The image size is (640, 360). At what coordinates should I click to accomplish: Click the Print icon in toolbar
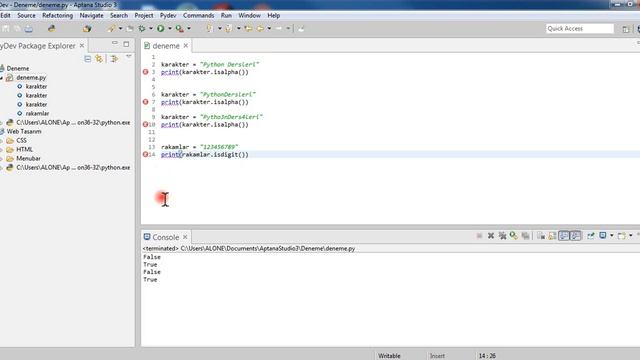(x=28, y=29)
